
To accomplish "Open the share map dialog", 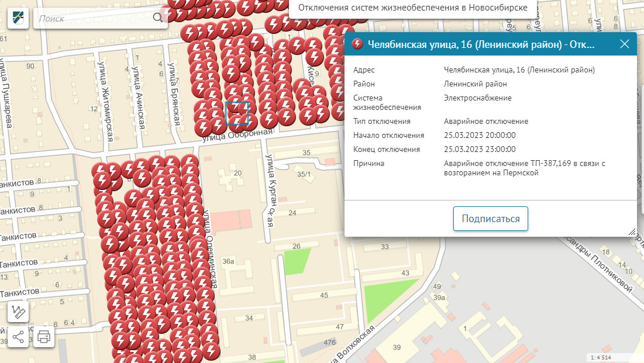I will coord(18,337).
